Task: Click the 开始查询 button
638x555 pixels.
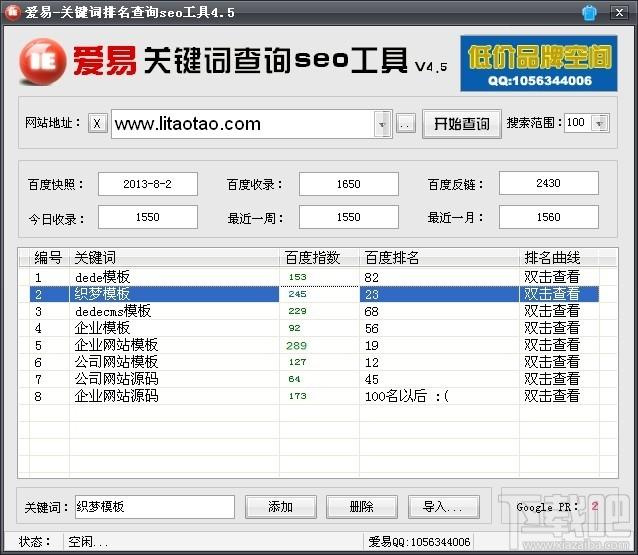Action: point(461,124)
